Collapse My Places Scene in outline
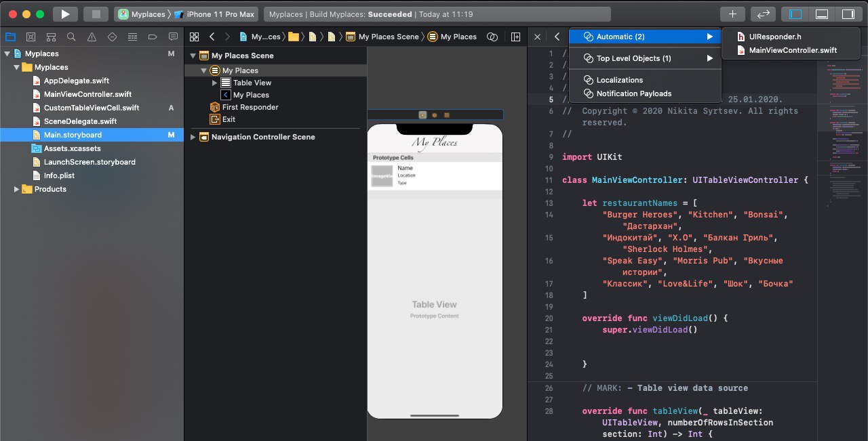 (x=193, y=56)
